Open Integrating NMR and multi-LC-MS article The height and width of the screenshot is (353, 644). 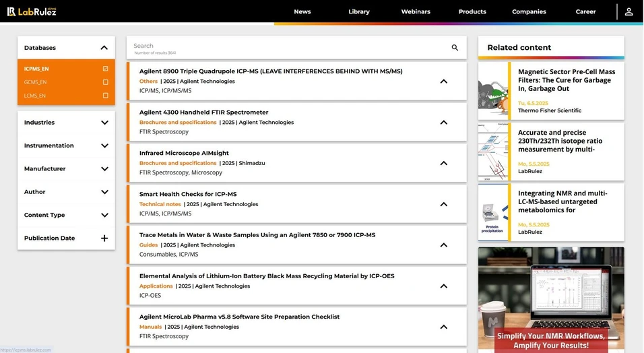[x=562, y=202]
